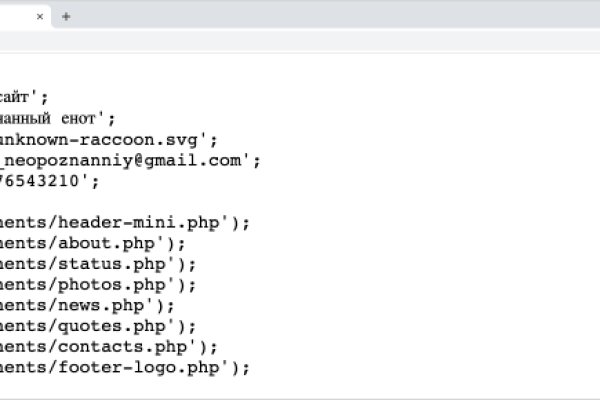Click the browser toolbar address area
Screen dimensions: 600x400
click(x=300, y=41)
